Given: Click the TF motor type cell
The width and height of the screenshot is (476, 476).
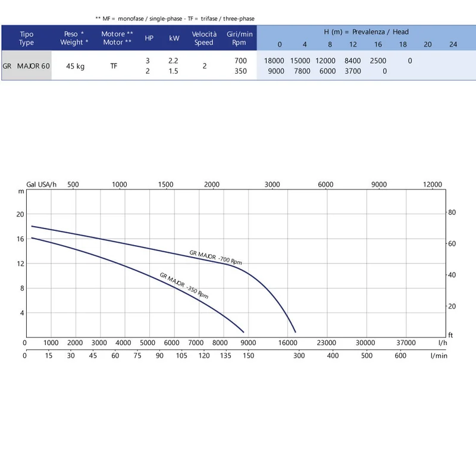Looking at the screenshot, I should click(x=114, y=66).
